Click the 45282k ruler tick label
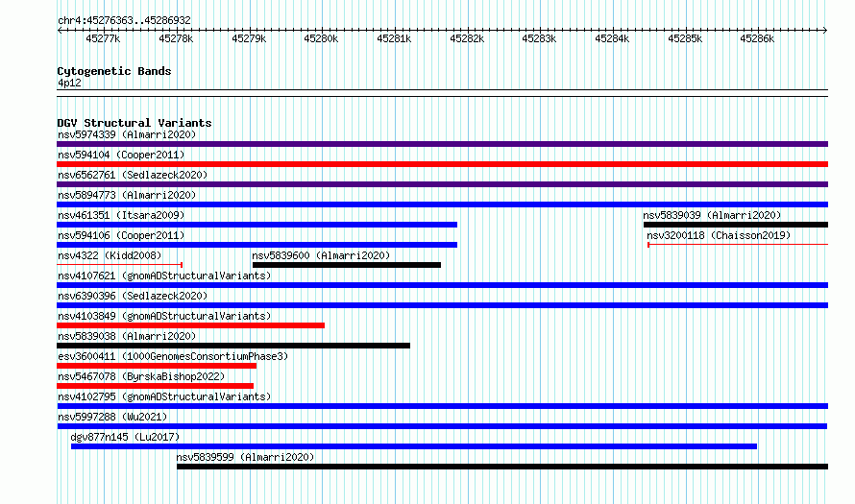The width and height of the screenshot is (855, 504). (x=467, y=38)
